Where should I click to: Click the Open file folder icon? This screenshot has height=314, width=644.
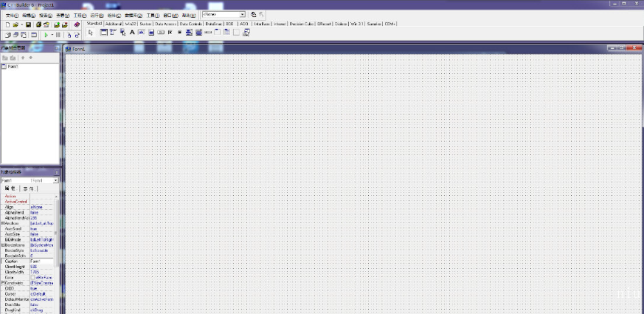[15, 24]
